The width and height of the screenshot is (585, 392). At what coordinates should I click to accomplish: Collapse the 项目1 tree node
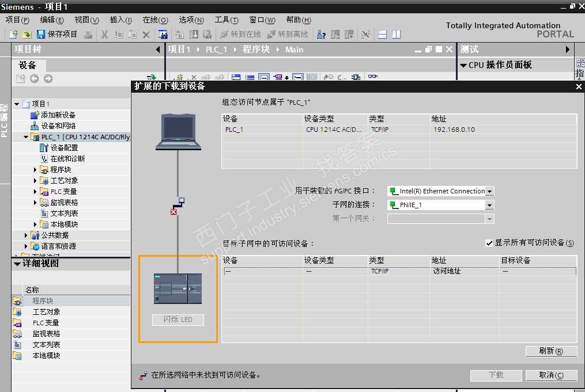click(17, 104)
